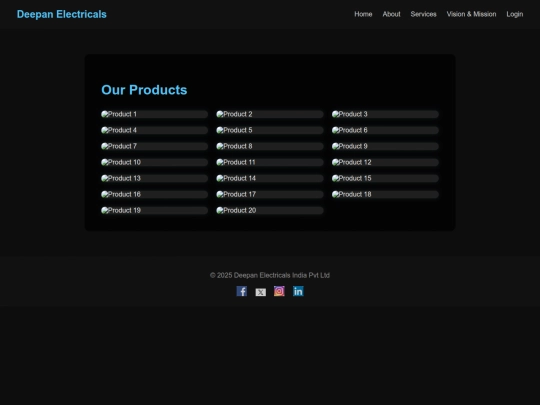Select the Product 15 image
This screenshot has height=405, width=540.
point(385,178)
